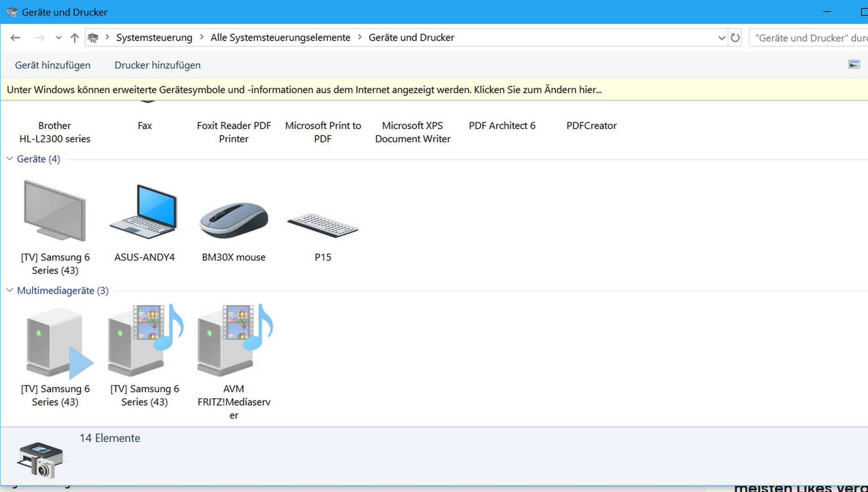The height and width of the screenshot is (492, 868).
Task: Navigate to Alle Systemsteuerungselemente breadcrumb
Action: [x=280, y=38]
